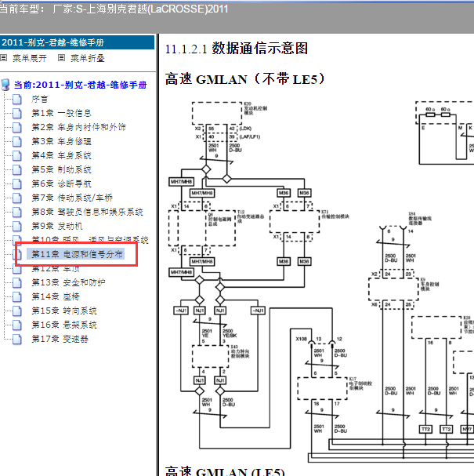474x476 pixels.
Task: Open the 序言 entry
Action: coord(40,99)
